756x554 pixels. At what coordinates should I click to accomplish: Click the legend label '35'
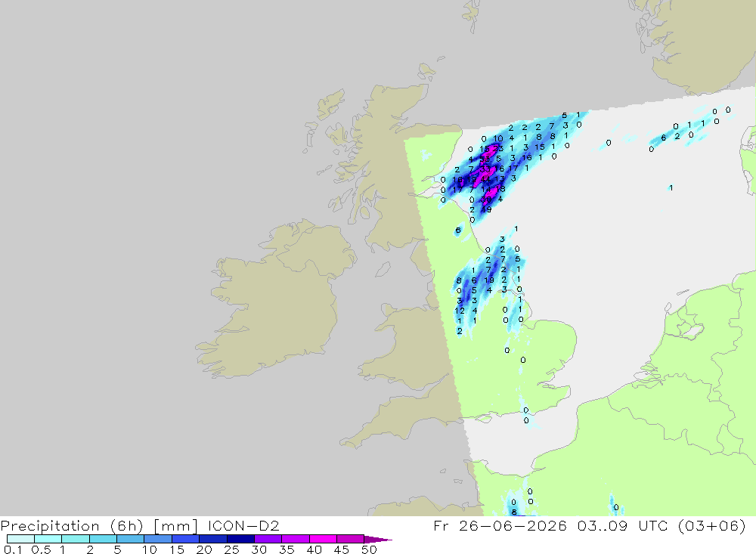pos(287,549)
